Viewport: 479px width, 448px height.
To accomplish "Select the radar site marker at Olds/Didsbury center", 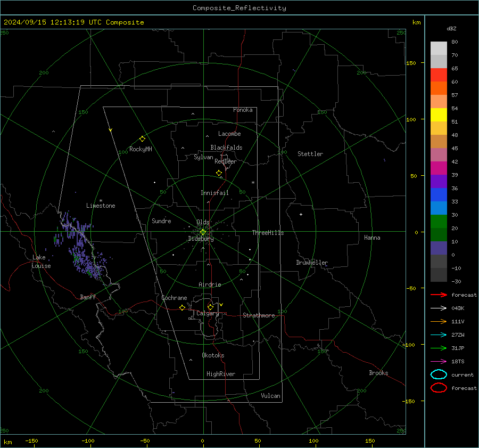I will pos(203,232).
